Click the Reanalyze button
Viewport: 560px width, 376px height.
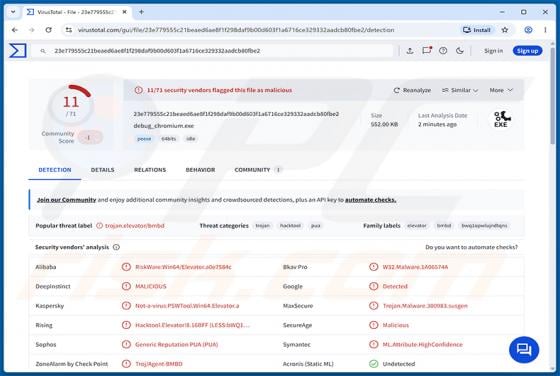[x=412, y=90]
